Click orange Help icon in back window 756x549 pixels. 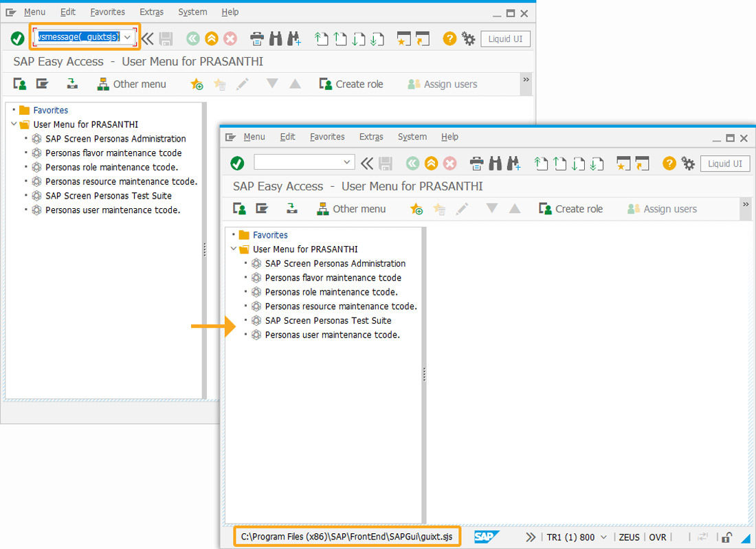click(x=450, y=38)
